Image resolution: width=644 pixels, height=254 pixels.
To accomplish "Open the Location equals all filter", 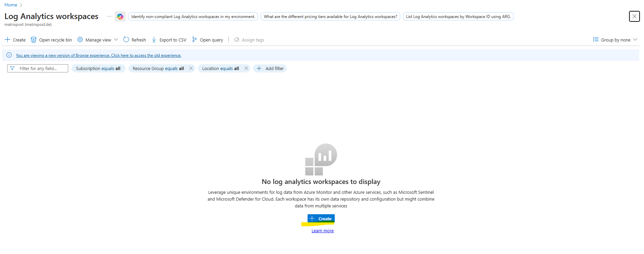I will [x=220, y=68].
